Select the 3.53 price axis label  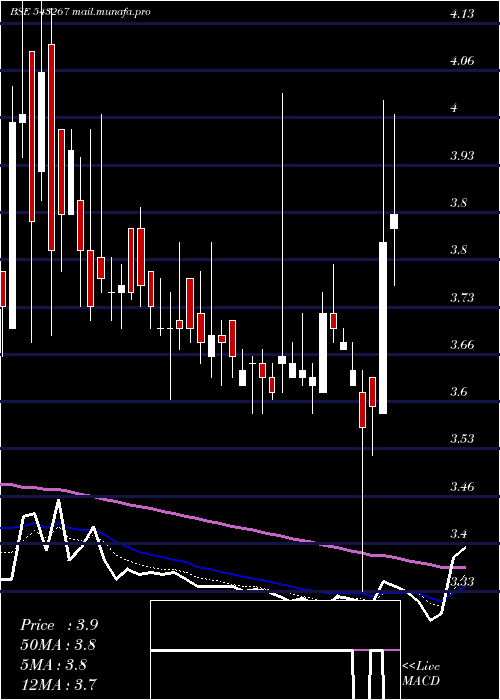point(462,439)
